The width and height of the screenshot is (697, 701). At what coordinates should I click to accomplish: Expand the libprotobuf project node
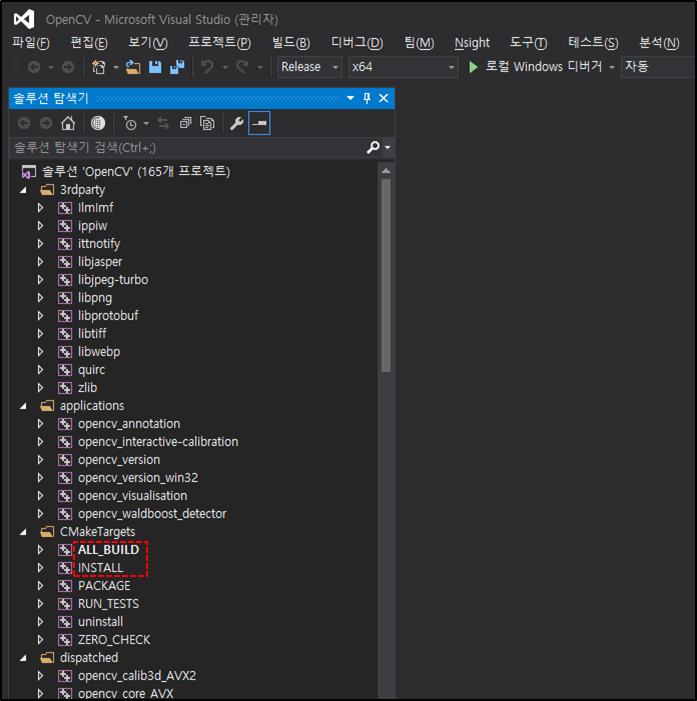click(40, 316)
